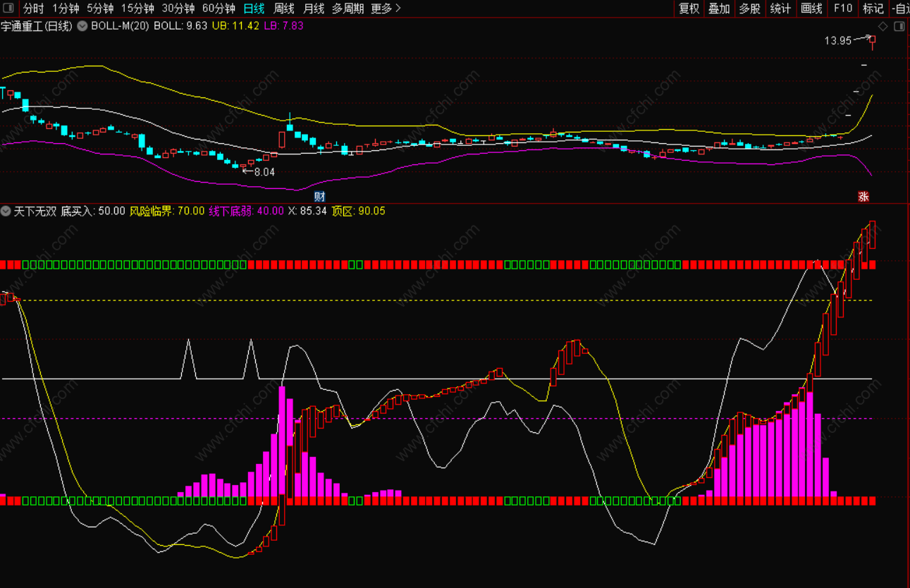Select the 15分钟 period tab
910x588 pixels.
point(137,8)
